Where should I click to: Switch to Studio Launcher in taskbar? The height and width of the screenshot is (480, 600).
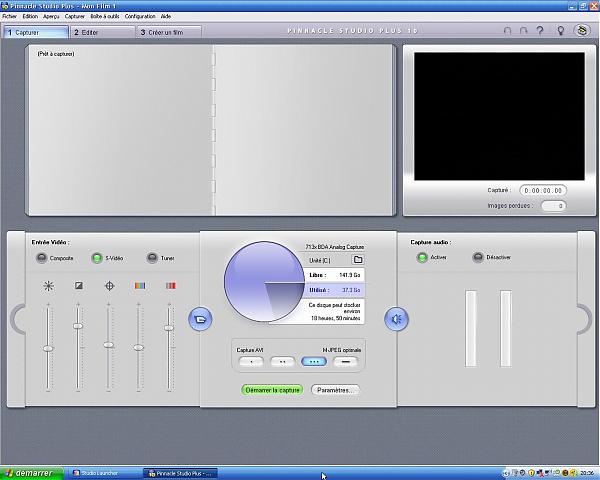point(103,473)
